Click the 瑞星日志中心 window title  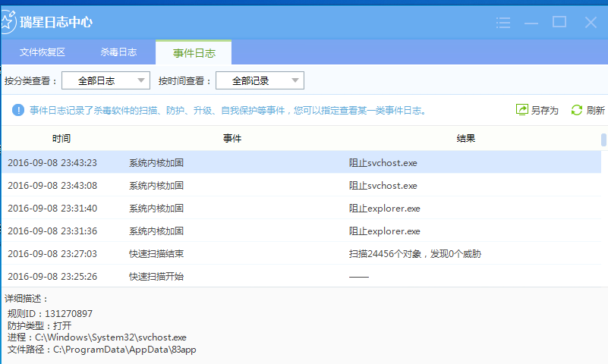[56, 22]
